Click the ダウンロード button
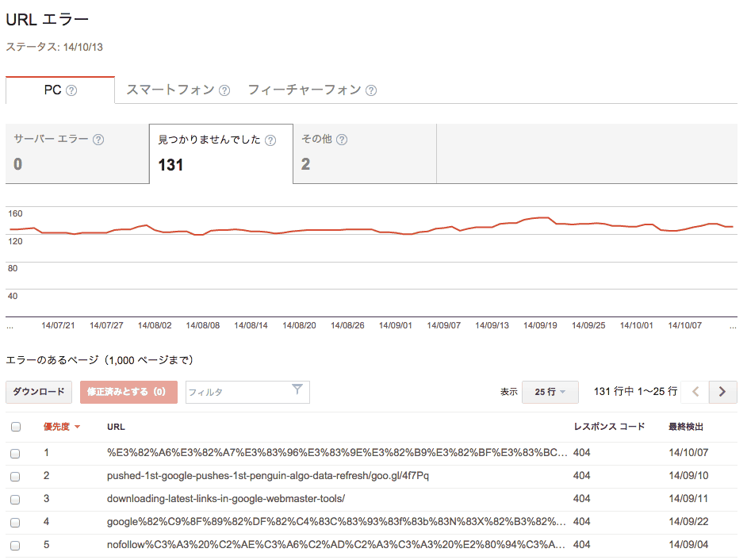Image resolution: width=747 pixels, height=560 pixels. point(39,392)
